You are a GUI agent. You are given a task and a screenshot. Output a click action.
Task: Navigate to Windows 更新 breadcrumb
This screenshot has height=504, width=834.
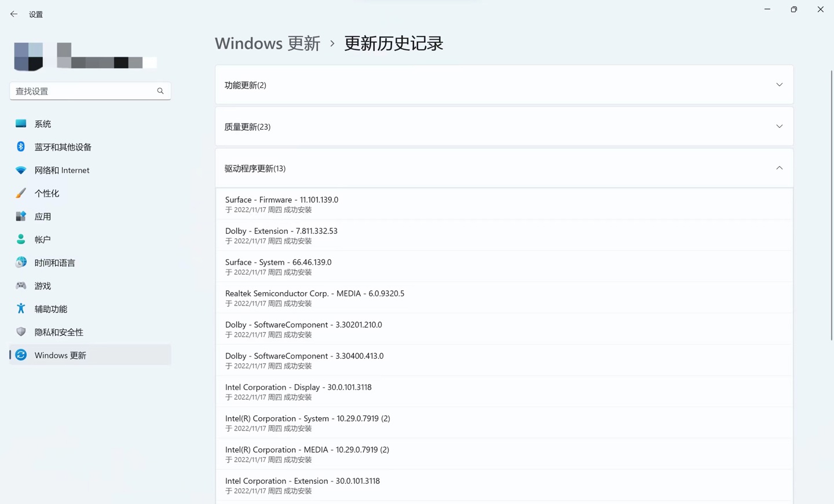point(267,43)
